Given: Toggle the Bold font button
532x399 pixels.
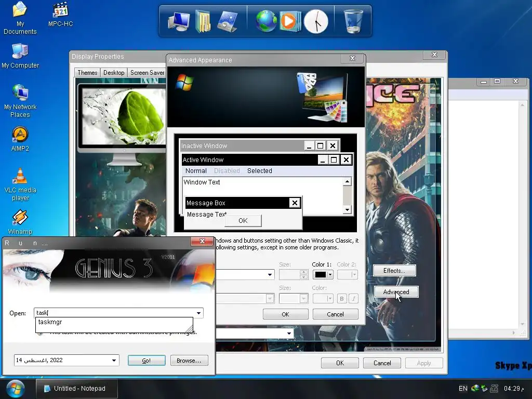Looking at the screenshot, I should tap(342, 299).
